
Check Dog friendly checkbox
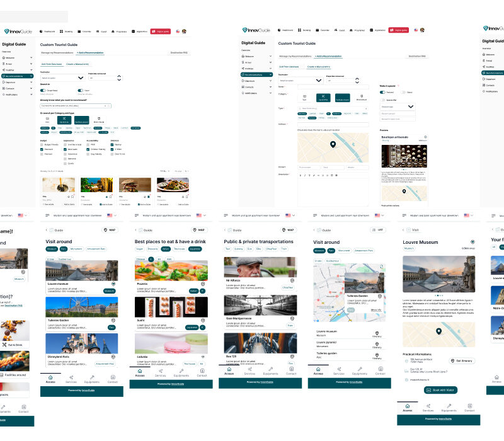[88, 154]
